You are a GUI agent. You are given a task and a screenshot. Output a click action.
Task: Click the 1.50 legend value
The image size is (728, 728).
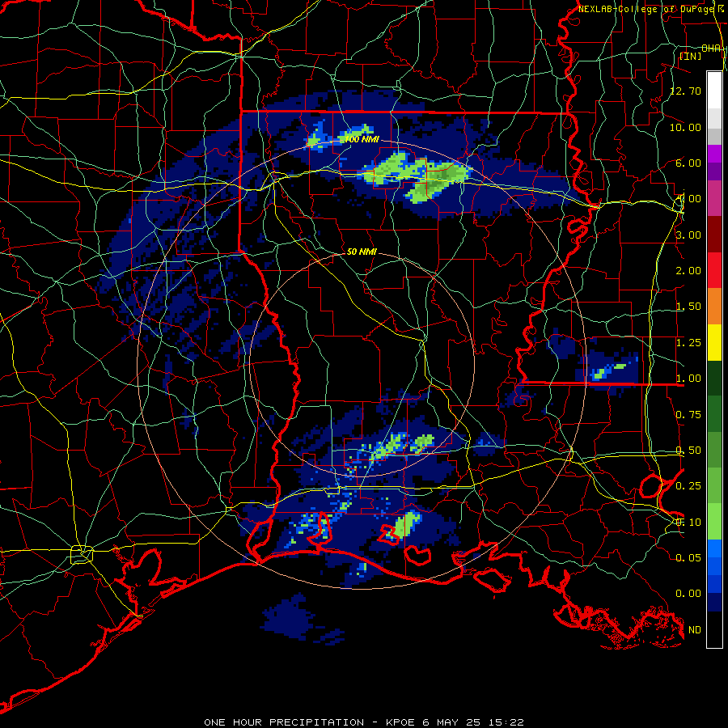(x=688, y=307)
